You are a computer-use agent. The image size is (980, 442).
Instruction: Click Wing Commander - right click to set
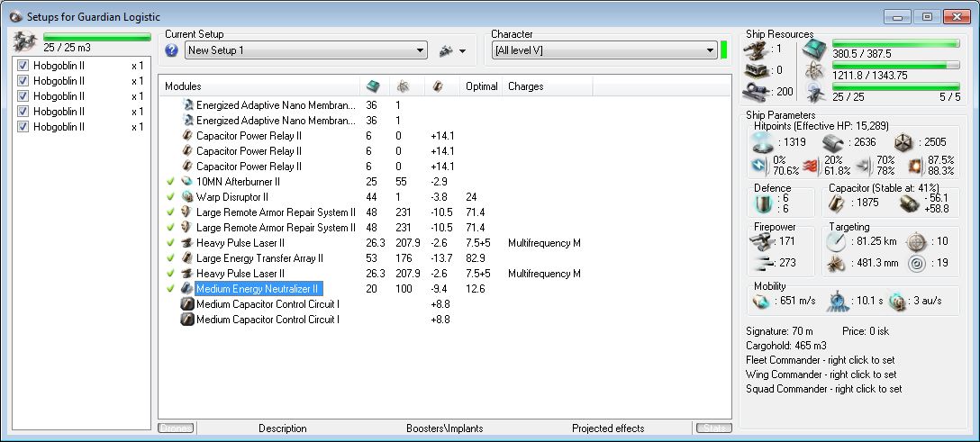pos(821,374)
